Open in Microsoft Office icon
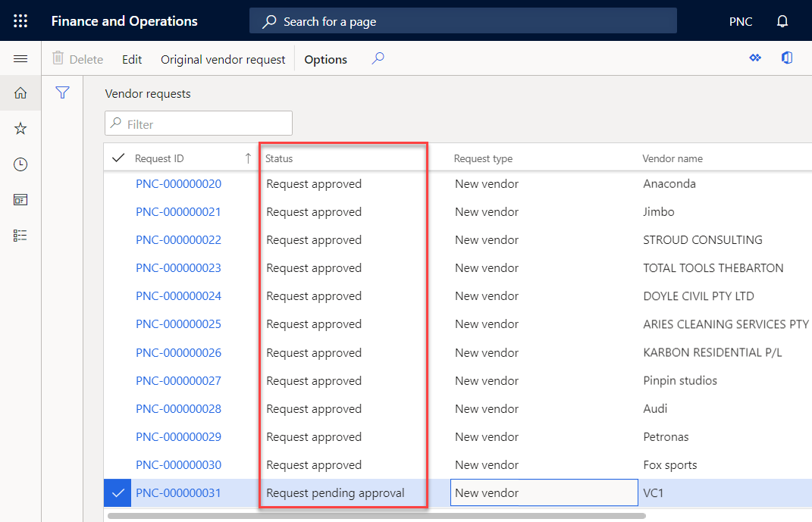 (787, 58)
